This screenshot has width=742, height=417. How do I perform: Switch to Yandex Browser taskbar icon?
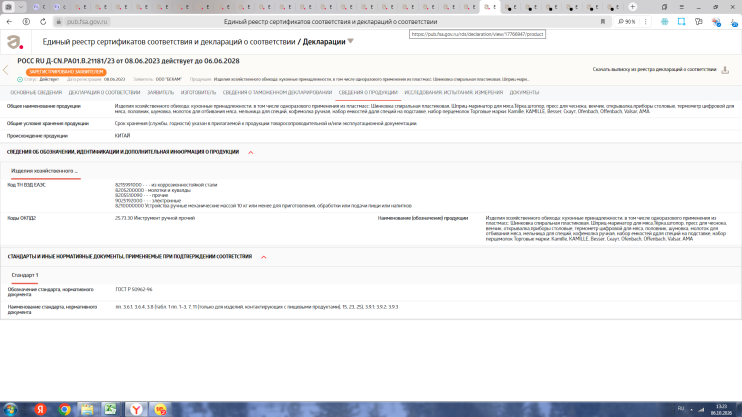coord(136,409)
